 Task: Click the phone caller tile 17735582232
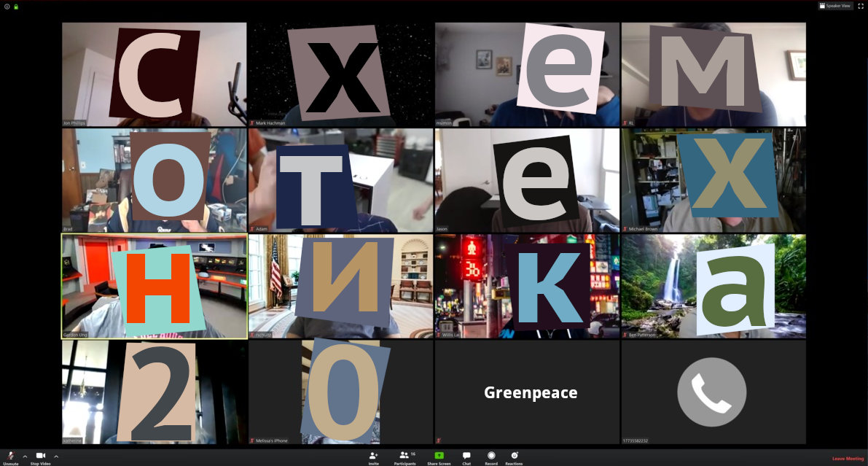713,392
